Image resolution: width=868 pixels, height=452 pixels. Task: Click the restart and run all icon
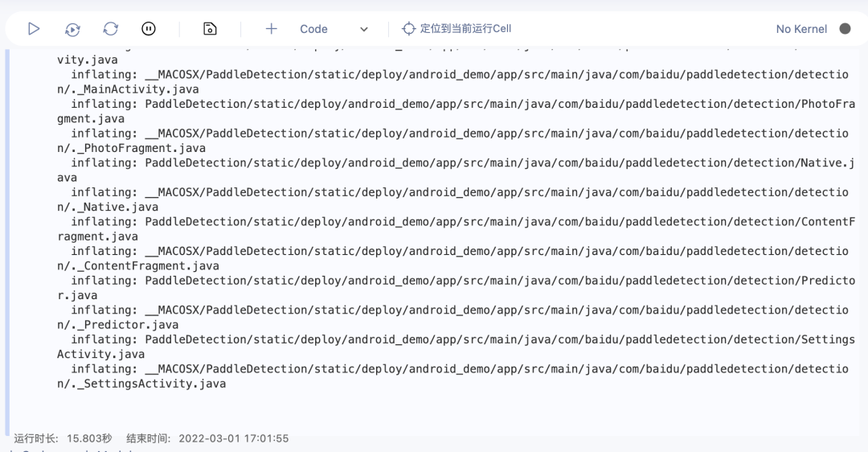(x=72, y=29)
